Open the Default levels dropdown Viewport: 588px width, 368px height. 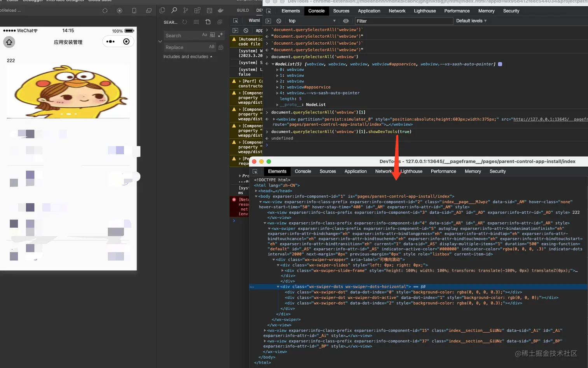pos(471,21)
